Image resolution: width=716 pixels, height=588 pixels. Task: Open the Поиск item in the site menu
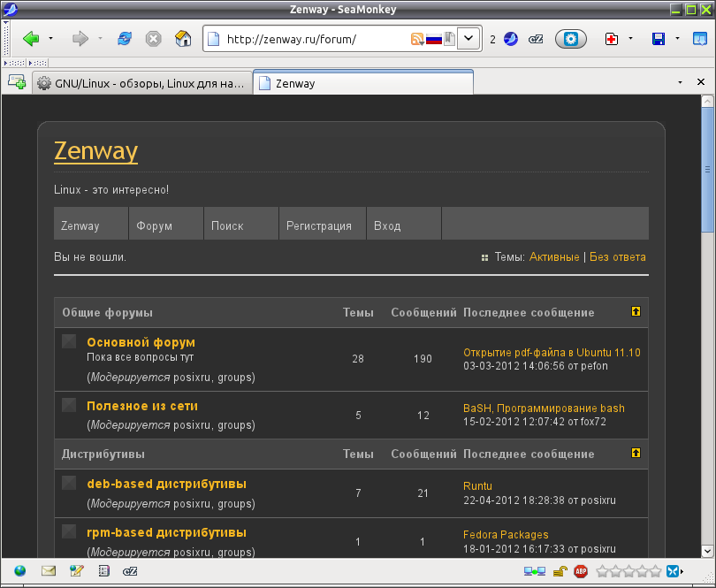pyautogui.click(x=241, y=224)
